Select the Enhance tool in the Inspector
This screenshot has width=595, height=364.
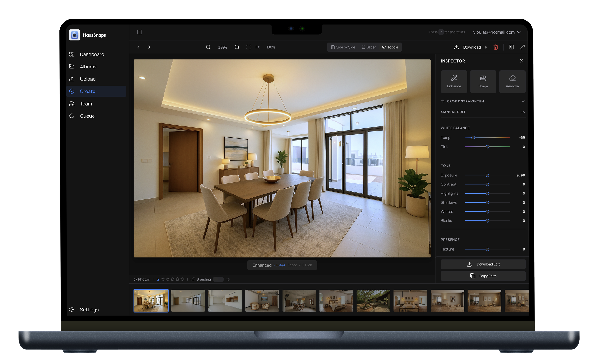coord(454,82)
